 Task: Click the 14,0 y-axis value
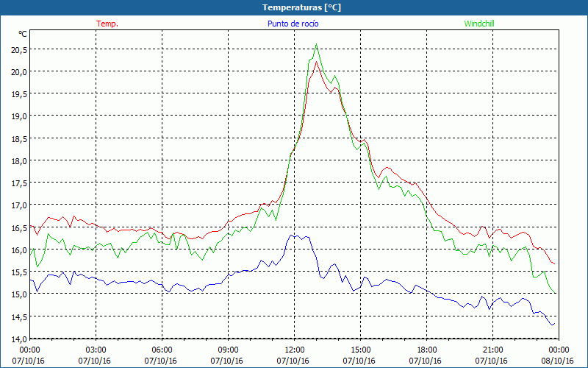pyautogui.click(x=19, y=339)
